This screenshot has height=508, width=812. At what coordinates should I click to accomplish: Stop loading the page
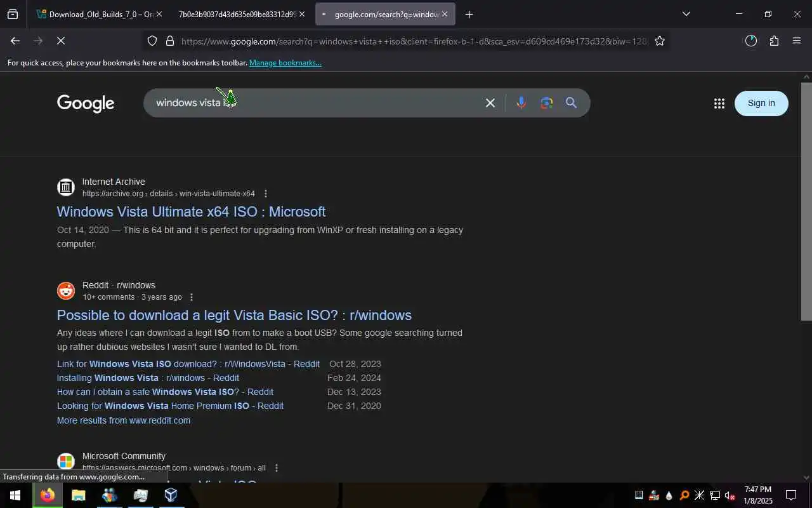(61, 41)
